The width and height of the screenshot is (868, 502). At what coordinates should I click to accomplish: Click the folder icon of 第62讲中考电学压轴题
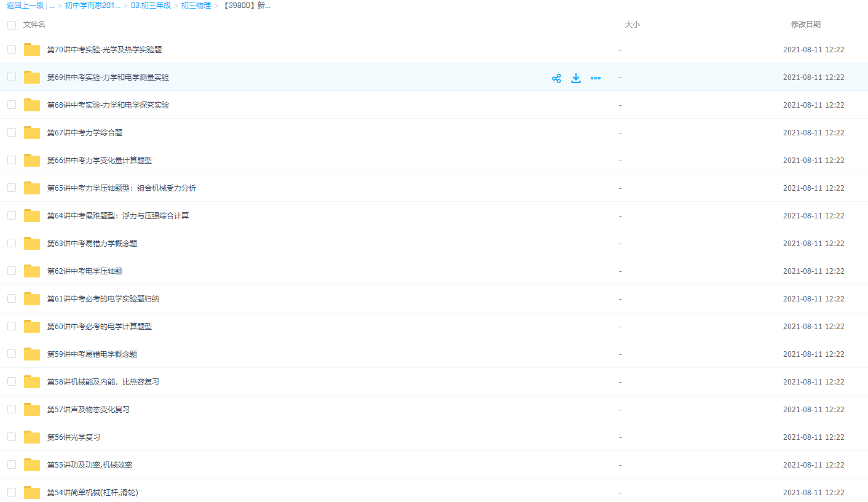(32, 271)
